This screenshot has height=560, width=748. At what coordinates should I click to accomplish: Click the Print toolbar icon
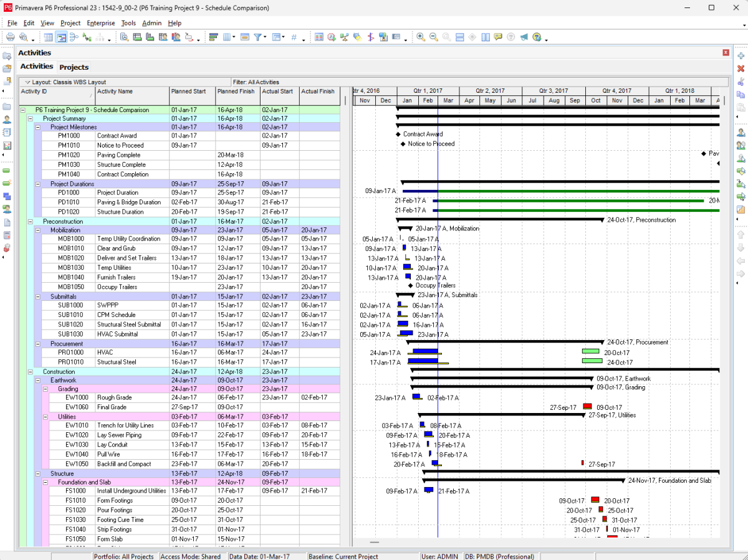click(10, 37)
